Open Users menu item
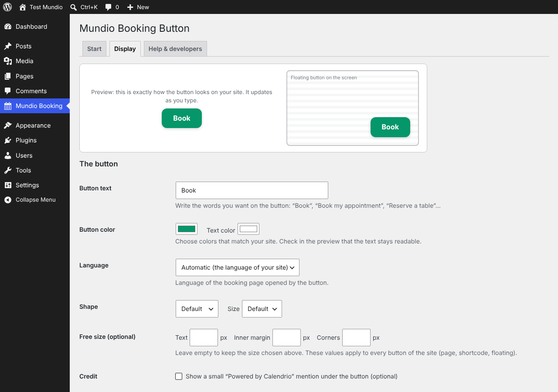 [x=35, y=155]
